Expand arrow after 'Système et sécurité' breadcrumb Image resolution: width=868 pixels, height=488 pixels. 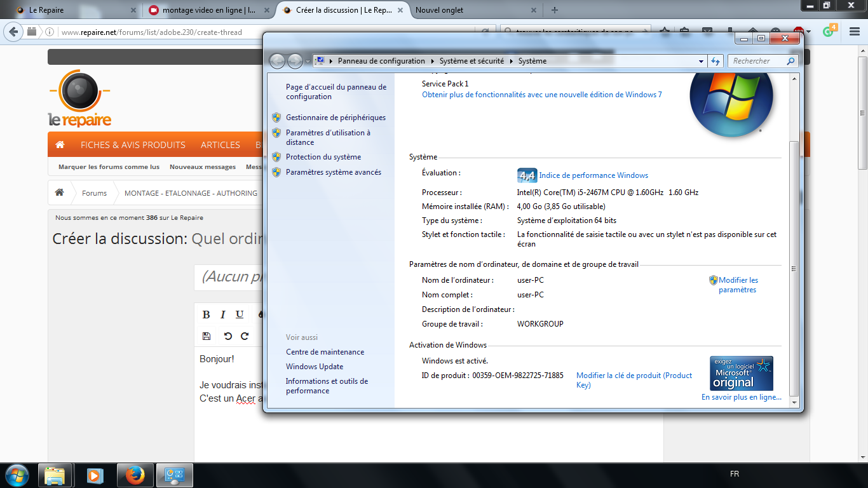[512, 61]
